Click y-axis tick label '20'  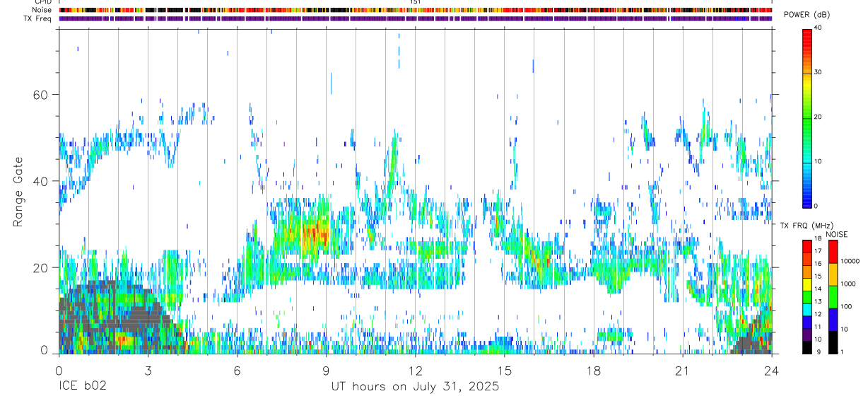(x=41, y=269)
